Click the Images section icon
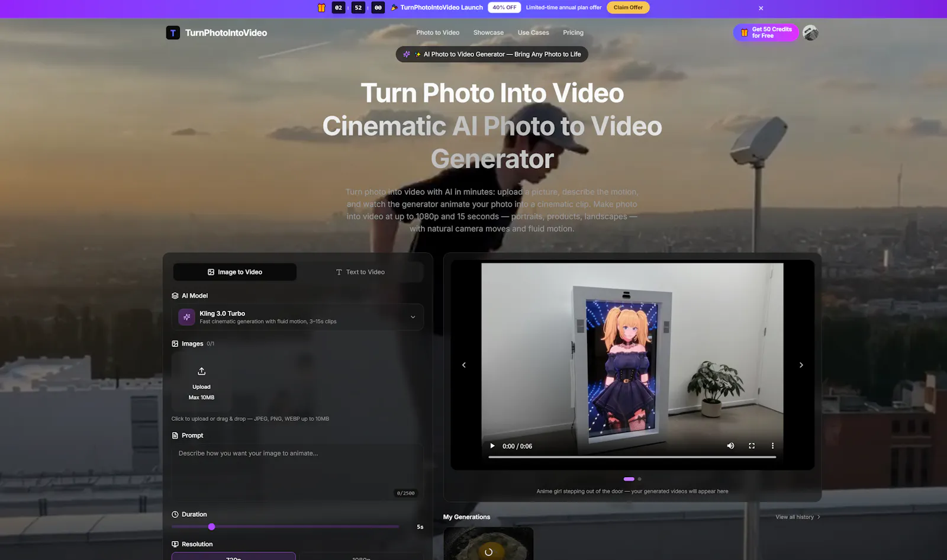947x560 pixels. (175, 343)
